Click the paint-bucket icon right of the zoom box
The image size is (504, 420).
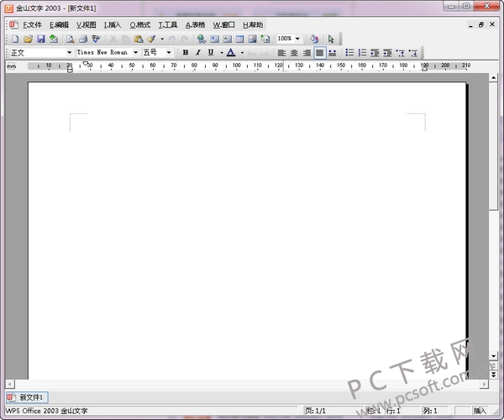click(x=314, y=39)
